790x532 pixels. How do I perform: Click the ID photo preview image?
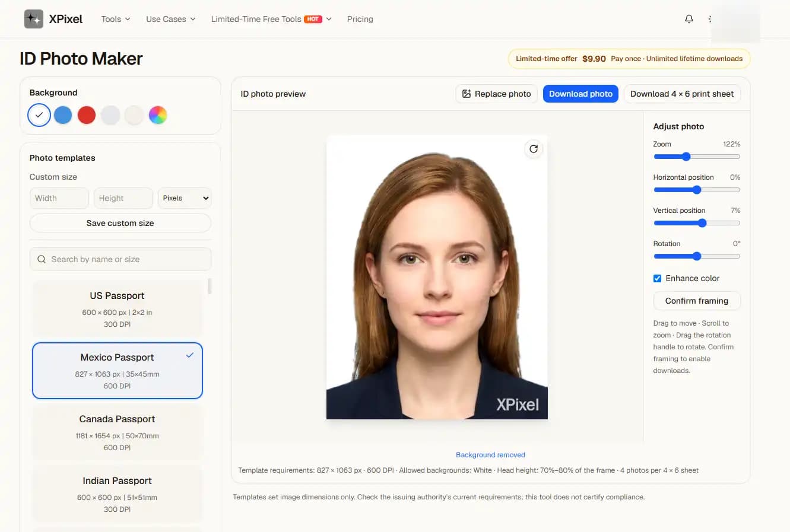pyautogui.click(x=437, y=277)
